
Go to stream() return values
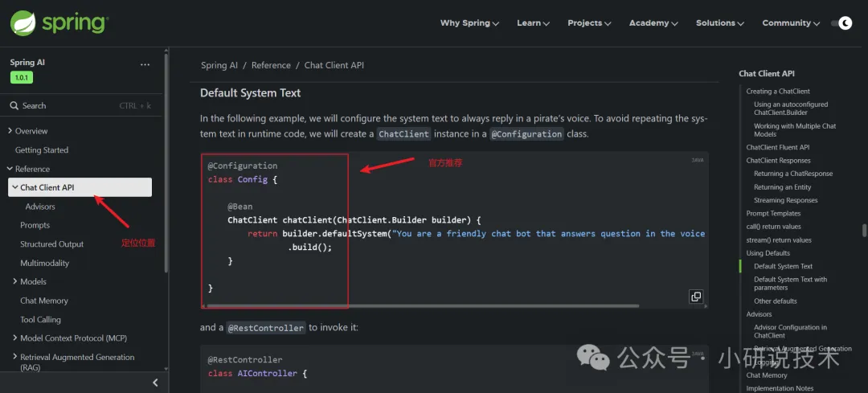tap(779, 240)
